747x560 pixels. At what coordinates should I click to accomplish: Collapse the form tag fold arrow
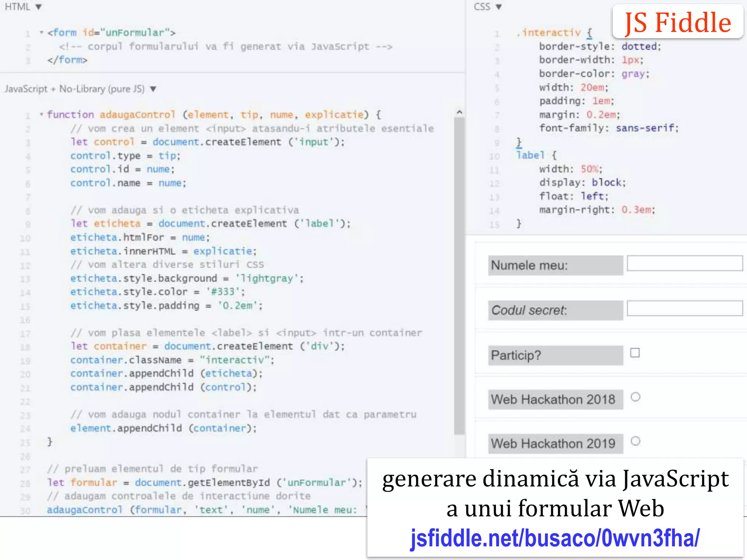[x=41, y=32]
